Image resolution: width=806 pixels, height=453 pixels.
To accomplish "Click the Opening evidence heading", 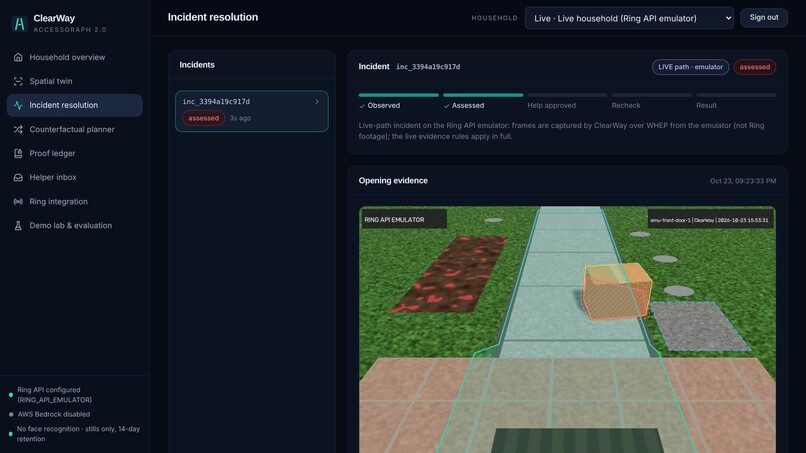I will click(x=393, y=180).
